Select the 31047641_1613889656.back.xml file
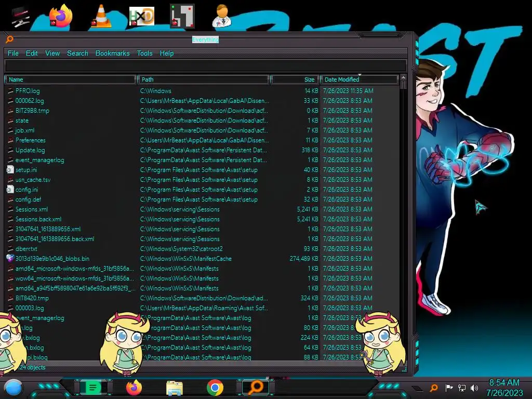The width and height of the screenshot is (532, 399). 55,239
